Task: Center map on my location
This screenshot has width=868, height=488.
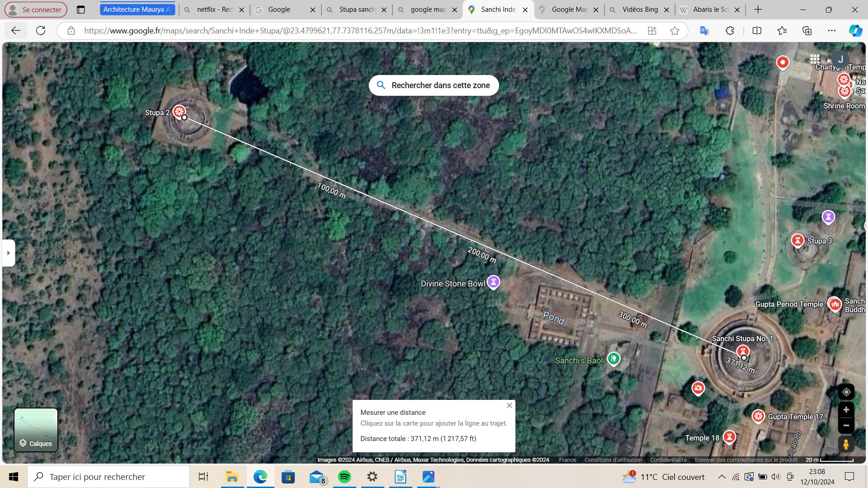Action: coord(846,392)
